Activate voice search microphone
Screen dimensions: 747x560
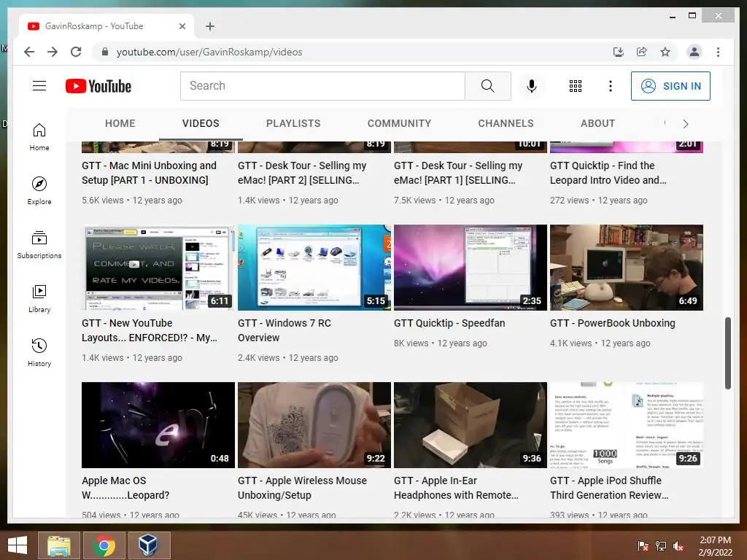click(532, 86)
